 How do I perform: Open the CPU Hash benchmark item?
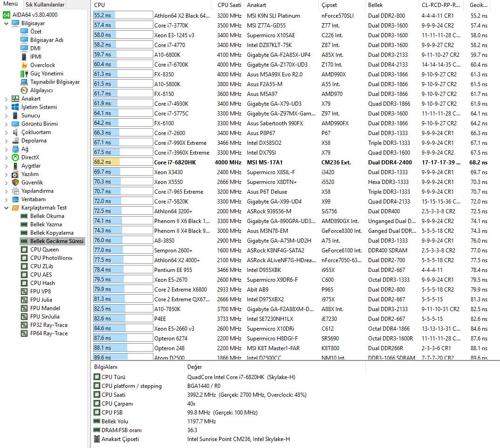point(42,283)
